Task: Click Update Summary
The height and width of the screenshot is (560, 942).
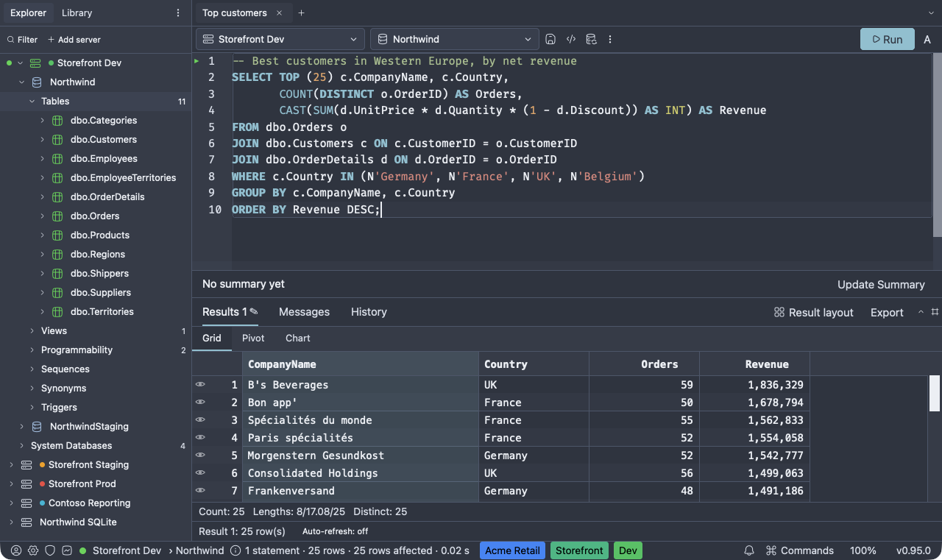Action: (x=881, y=284)
